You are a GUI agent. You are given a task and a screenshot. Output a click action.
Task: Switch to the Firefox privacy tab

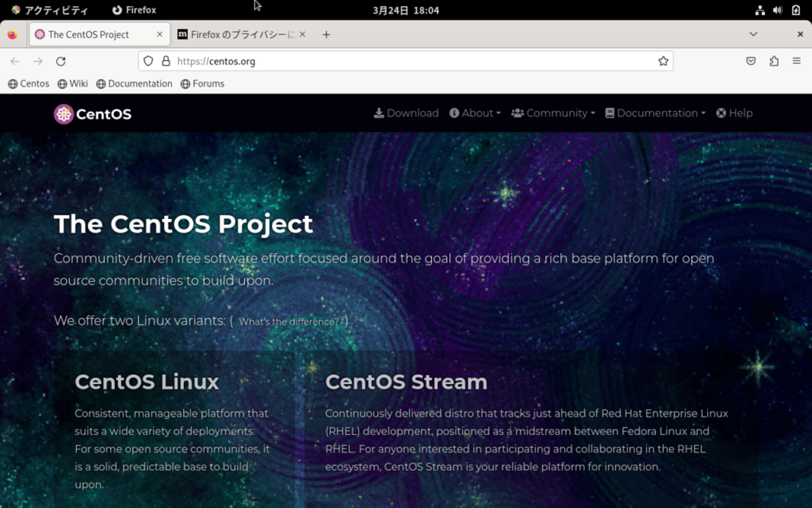click(242, 34)
